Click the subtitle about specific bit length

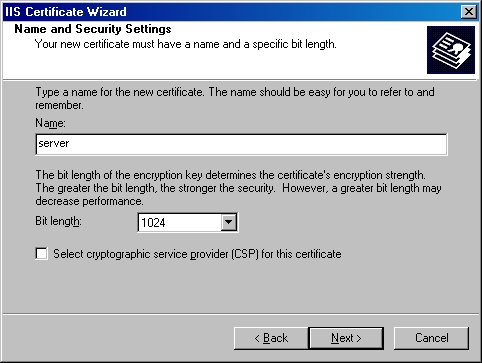click(x=185, y=44)
